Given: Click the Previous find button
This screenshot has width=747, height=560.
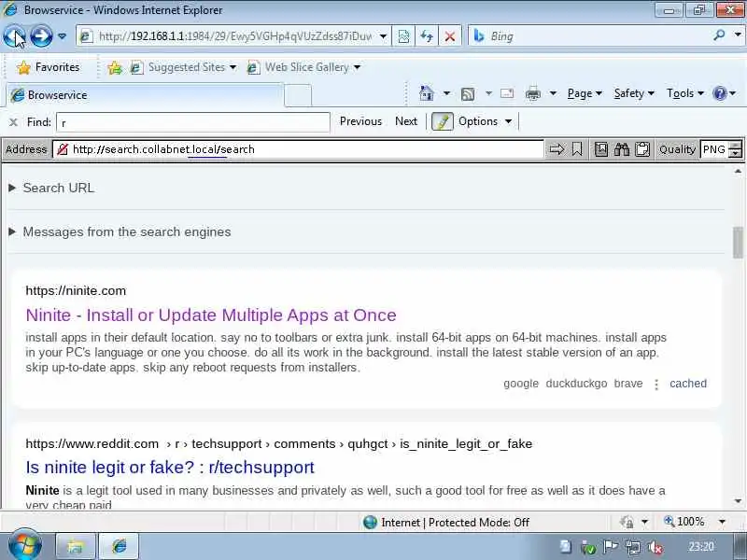Looking at the screenshot, I should tap(360, 121).
